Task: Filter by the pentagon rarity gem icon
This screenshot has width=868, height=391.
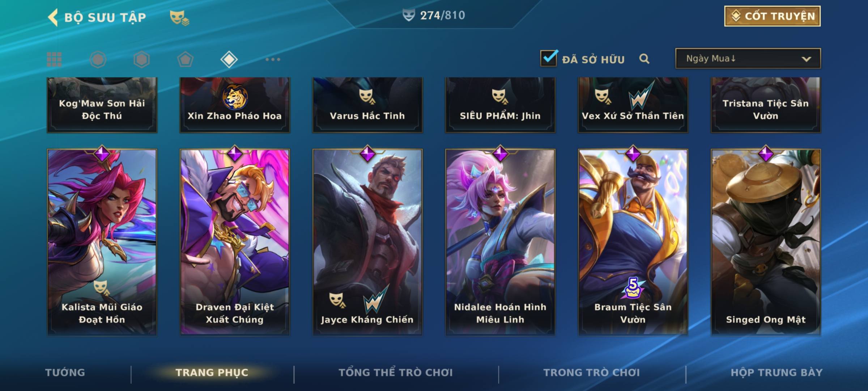Action: pos(185,59)
